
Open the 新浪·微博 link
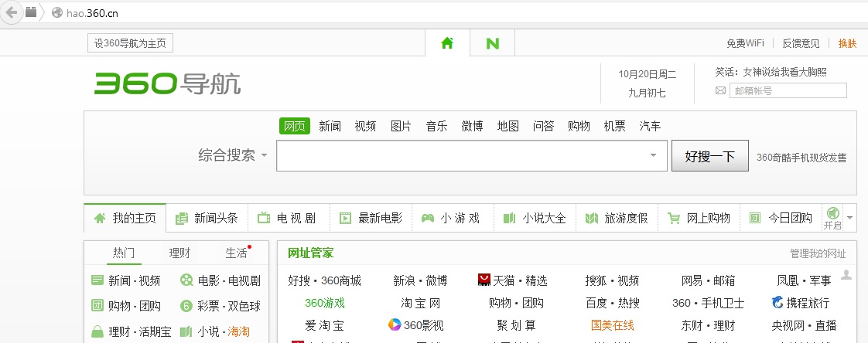[x=420, y=280]
